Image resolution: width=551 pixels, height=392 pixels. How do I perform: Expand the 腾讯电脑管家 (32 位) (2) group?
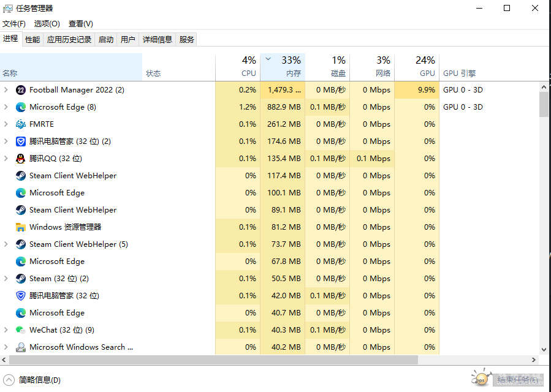(6, 141)
